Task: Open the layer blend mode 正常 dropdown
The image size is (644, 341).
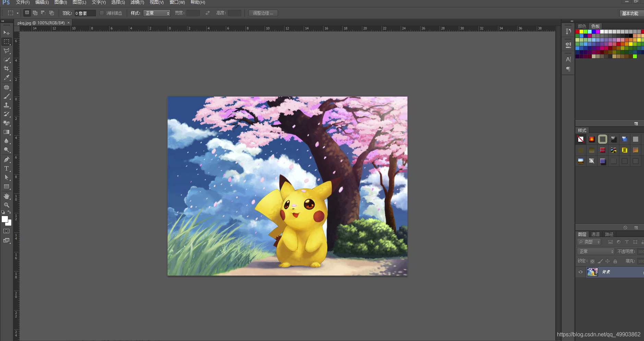Action: click(x=596, y=252)
